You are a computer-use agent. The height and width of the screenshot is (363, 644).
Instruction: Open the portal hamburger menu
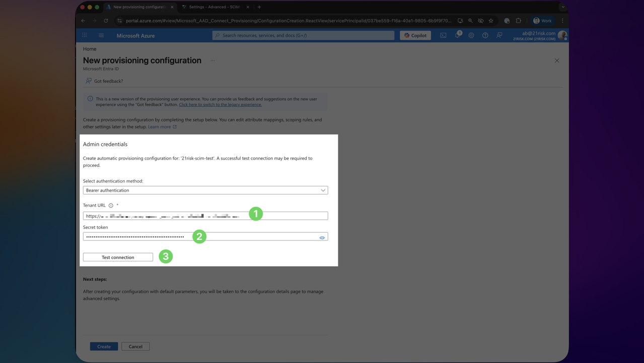pos(101,35)
